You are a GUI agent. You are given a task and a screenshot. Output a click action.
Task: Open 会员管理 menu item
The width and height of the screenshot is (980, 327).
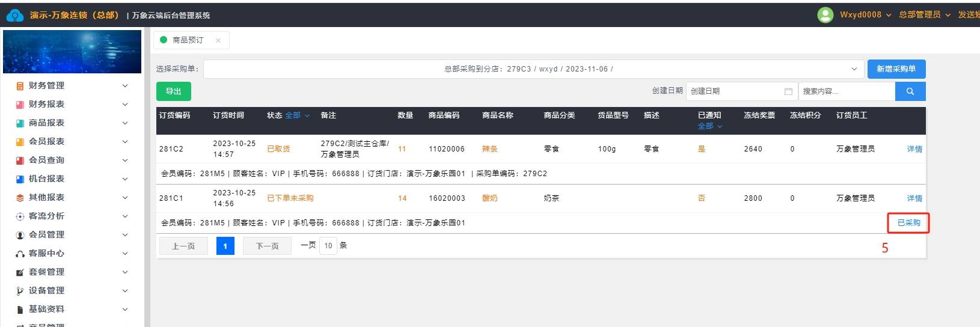(72, 235)
